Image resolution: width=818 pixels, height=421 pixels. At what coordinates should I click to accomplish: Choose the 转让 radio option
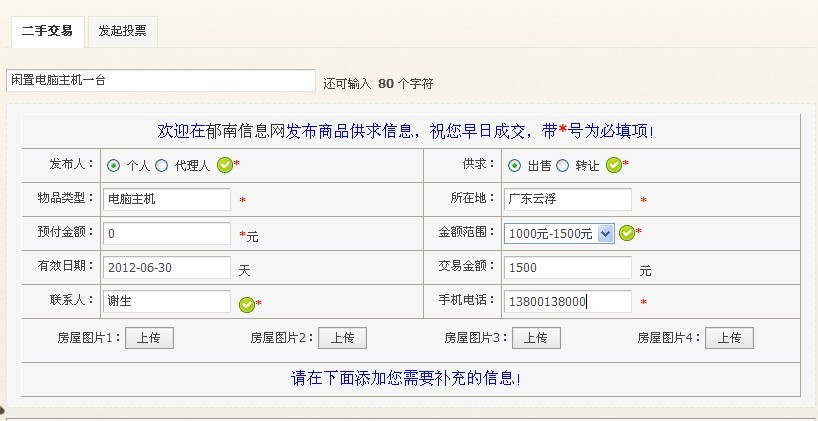[562, 166]
